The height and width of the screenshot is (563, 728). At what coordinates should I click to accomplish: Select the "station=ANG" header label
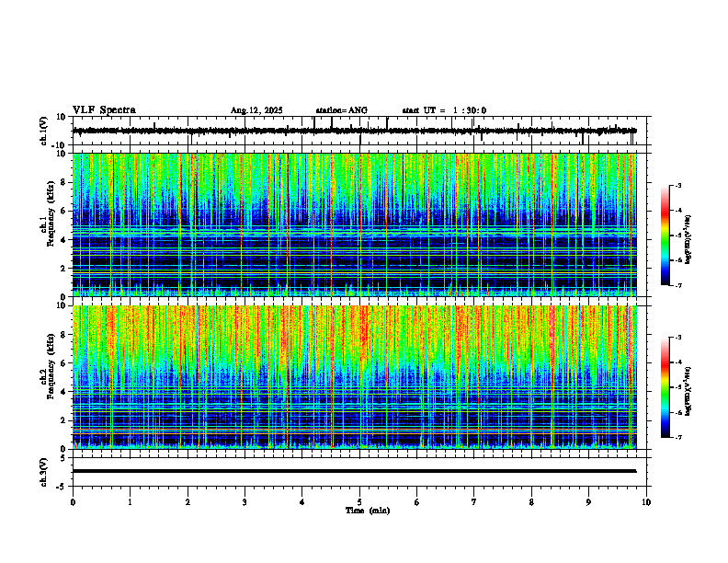click(341, 110)
